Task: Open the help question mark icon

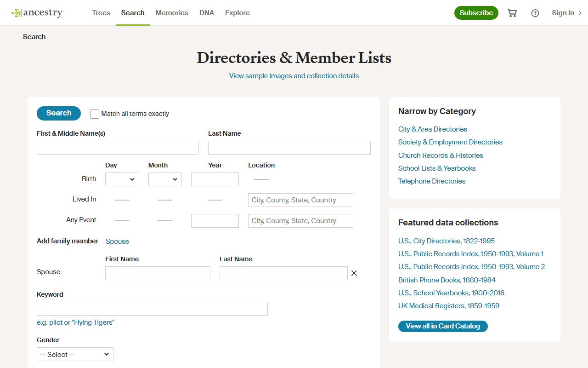Action: tap(535, 13)
